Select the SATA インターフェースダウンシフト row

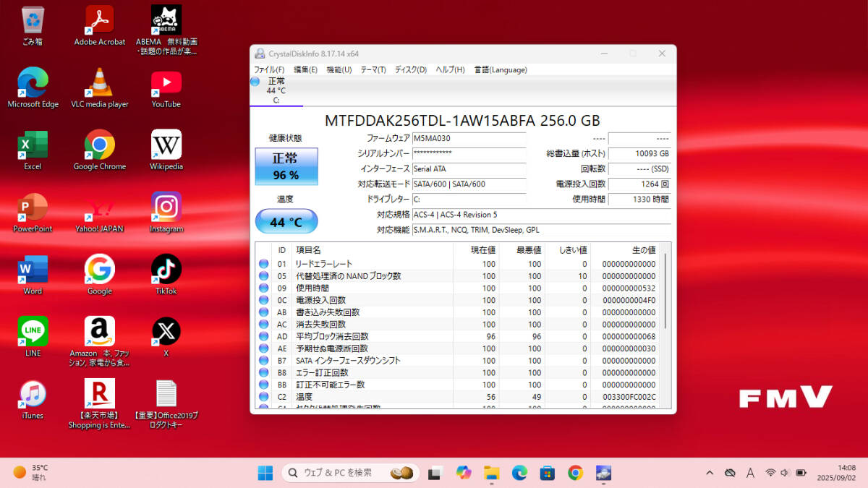pyautogui.click(x=458, y=360)
